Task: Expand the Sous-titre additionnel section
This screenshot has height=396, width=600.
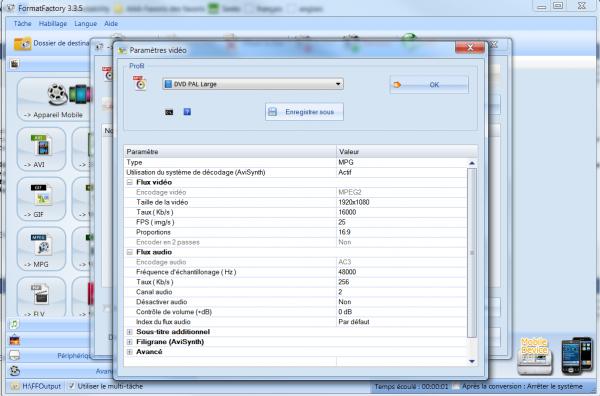Action: [129, 332]
